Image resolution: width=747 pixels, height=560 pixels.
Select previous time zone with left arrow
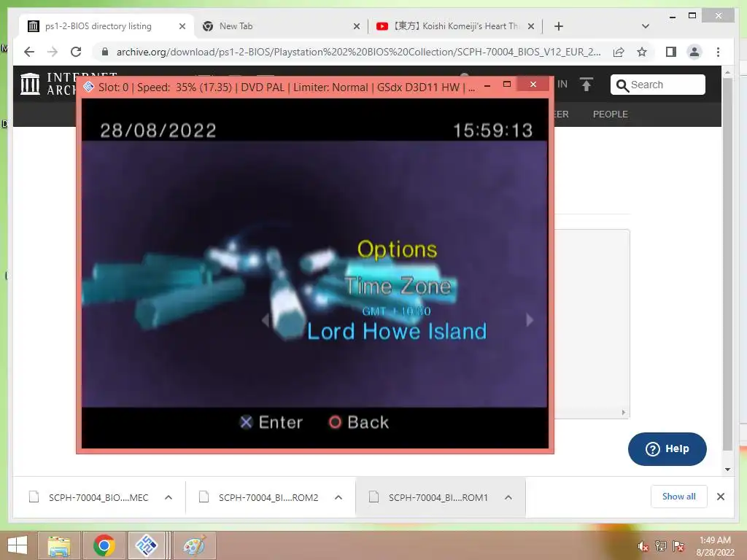[x=266, y=320]
